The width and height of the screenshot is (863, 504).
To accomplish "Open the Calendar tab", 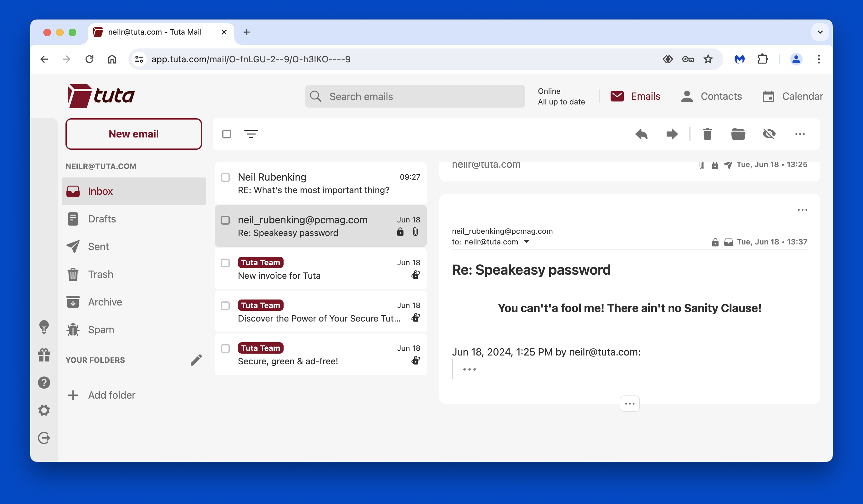I will [x=793, y=96].
